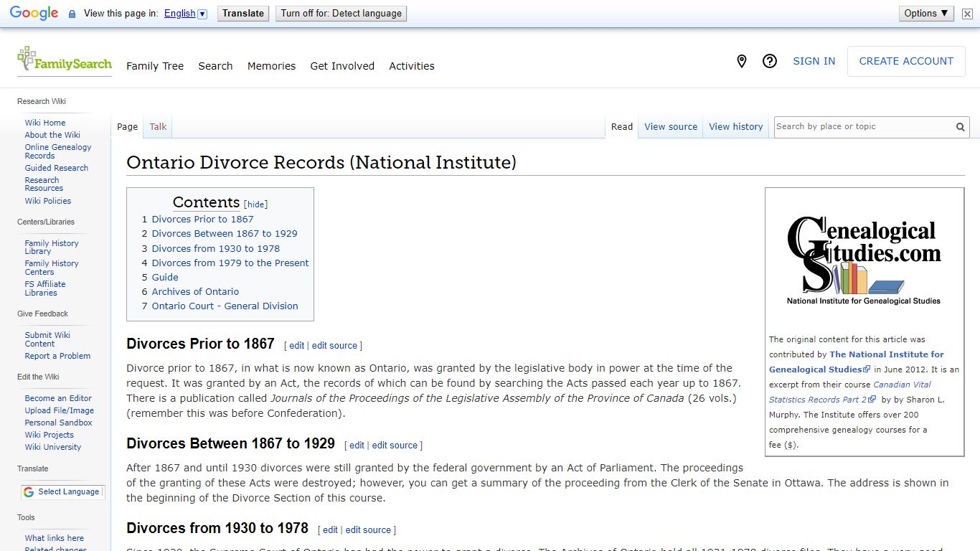Click the FamilySearch tree logo

click(64, 59)
